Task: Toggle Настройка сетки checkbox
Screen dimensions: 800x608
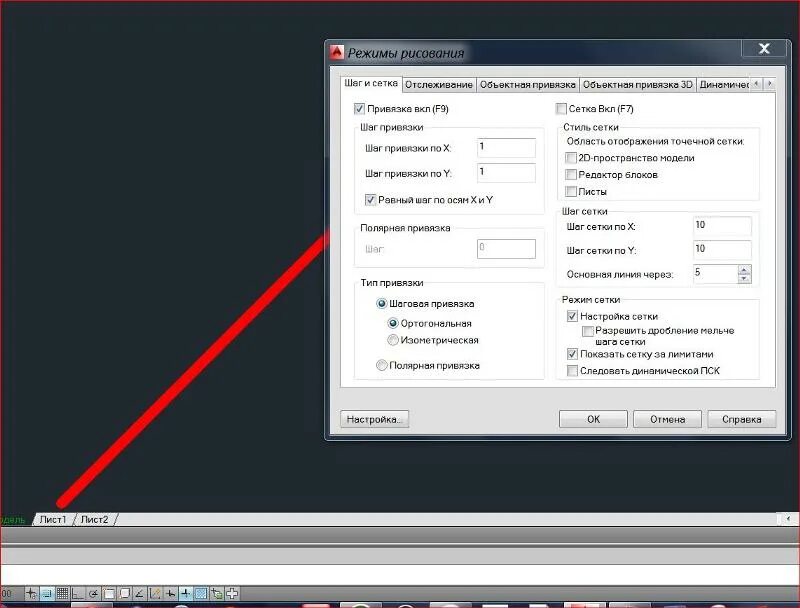Action: [x=572, y=316]
